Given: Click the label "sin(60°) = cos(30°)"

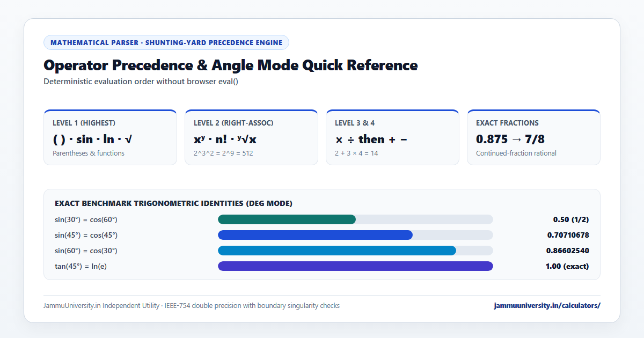Looking at the screenshot, I should click(86, 251).
